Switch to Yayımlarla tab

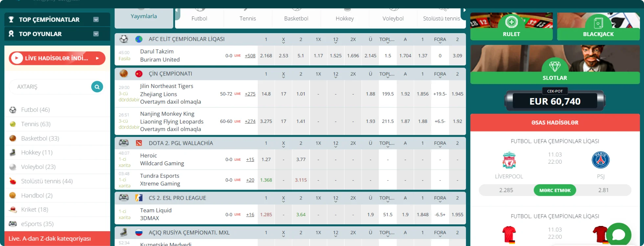click(144, 16)
